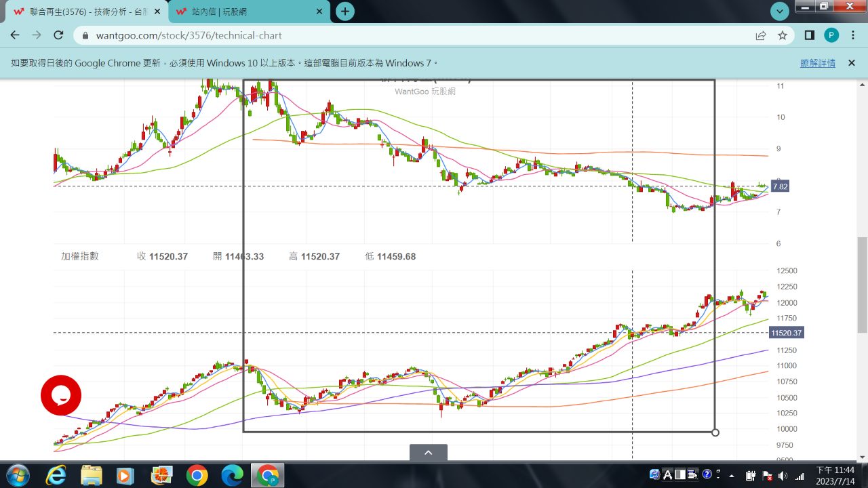This screenshot has width=868, height=488.
Task: Open the Chrome profile P avatar
Action: coord(831,35)
